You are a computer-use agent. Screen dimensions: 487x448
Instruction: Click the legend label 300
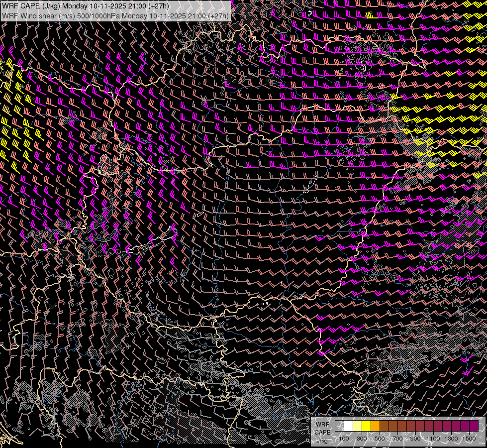coord(362,439)
